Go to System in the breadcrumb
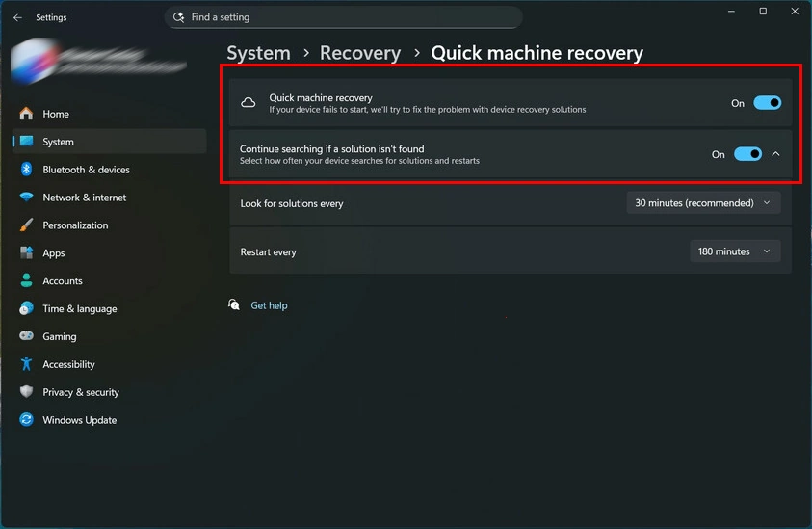 tap(258, 54)
